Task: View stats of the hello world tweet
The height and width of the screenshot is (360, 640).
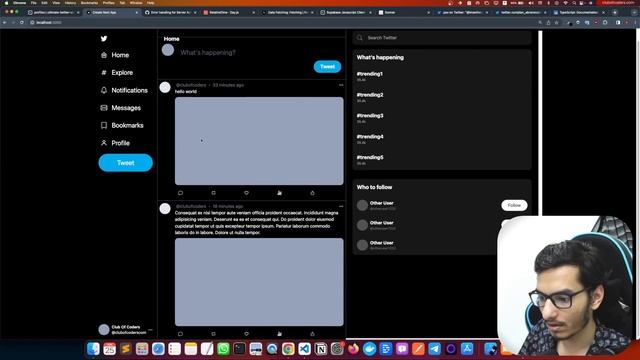Action: click(x=280, y=193)
